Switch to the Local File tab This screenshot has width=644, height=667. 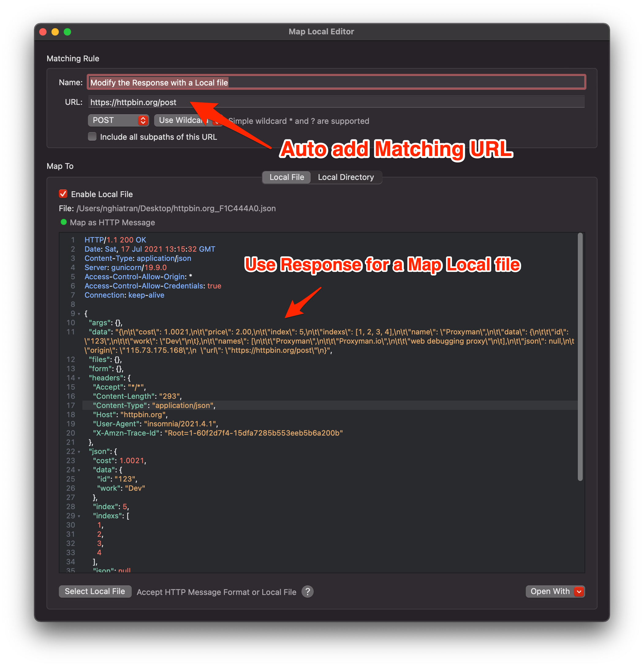click(286, 177)
